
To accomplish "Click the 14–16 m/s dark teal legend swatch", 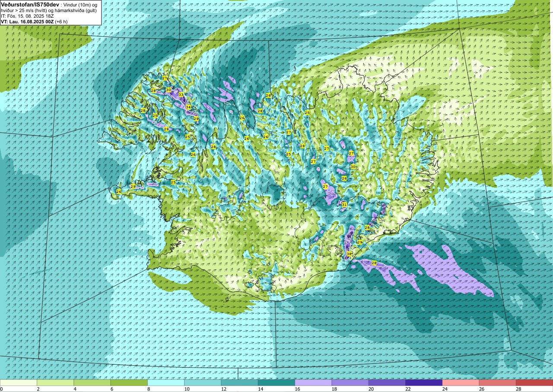I will [276, 383].
